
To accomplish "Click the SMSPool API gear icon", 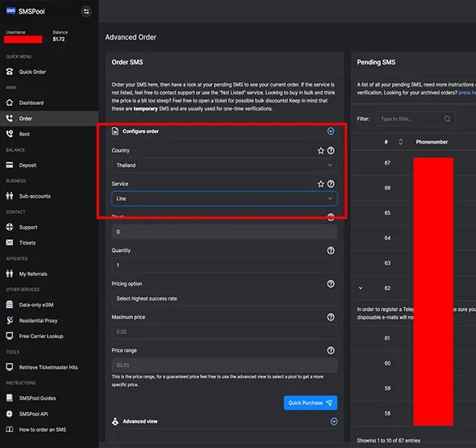I will [10, 413].
